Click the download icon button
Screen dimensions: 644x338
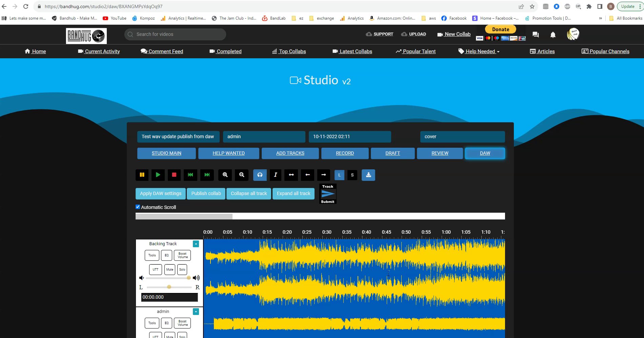[368, 175]
